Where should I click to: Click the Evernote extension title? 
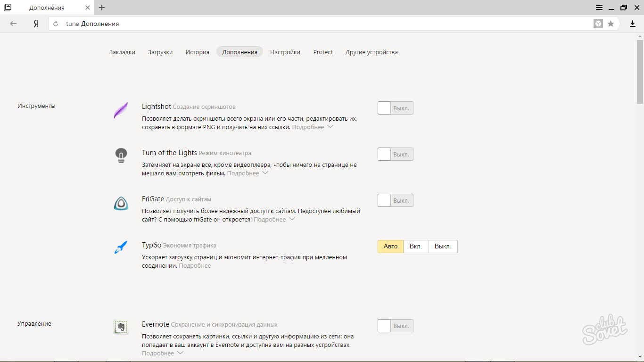coord(156,324)
